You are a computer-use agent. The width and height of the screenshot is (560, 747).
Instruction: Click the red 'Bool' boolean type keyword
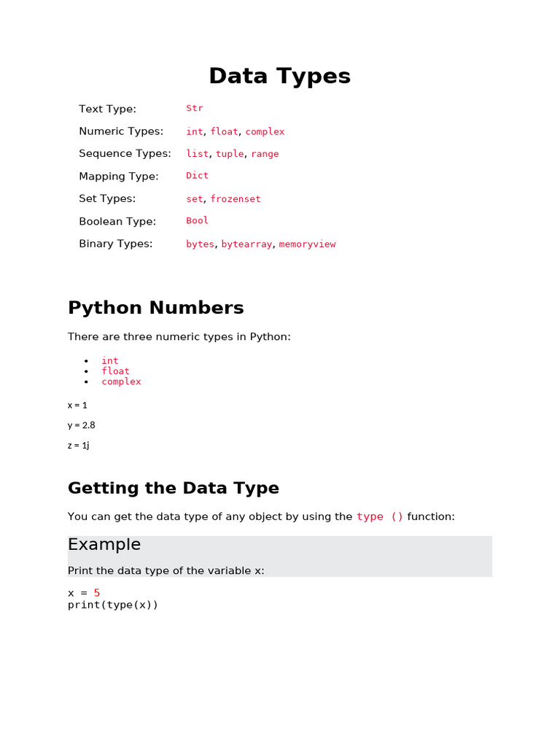197,220
